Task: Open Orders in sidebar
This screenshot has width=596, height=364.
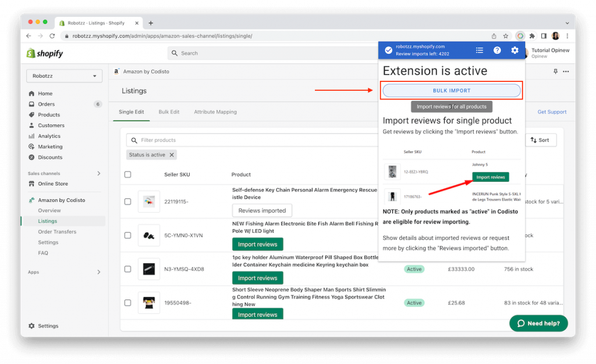Action: [x=47, y=104]
